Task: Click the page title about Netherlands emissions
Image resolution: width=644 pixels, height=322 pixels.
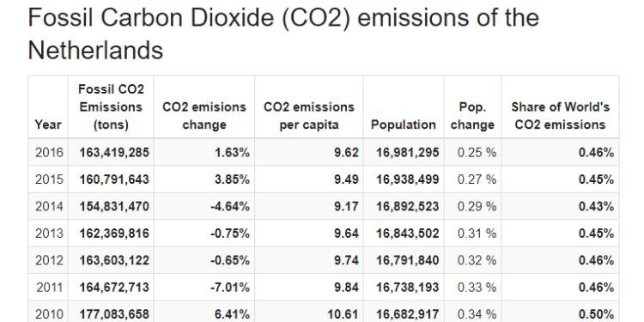Action: point(283,34)
